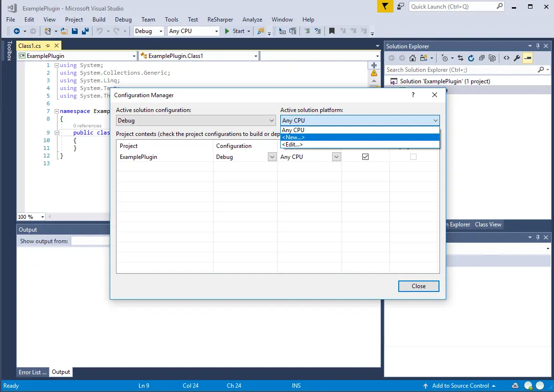Image resolution: width=554 pixels, height=392 pixels.
Task: Open ExamplePlugin Configuration Debug dropdown arrow
Action: (x=272, y=157)
